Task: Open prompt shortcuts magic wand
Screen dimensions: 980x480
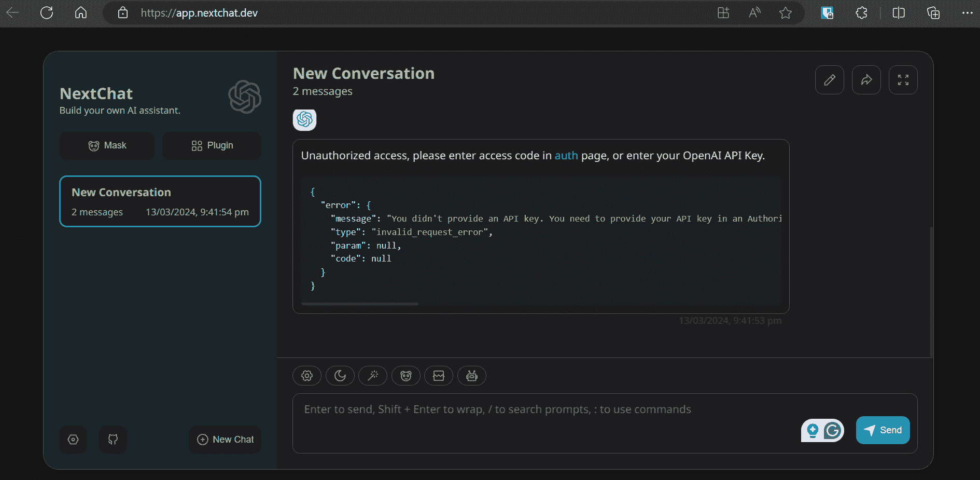Action: coord(373,376)
